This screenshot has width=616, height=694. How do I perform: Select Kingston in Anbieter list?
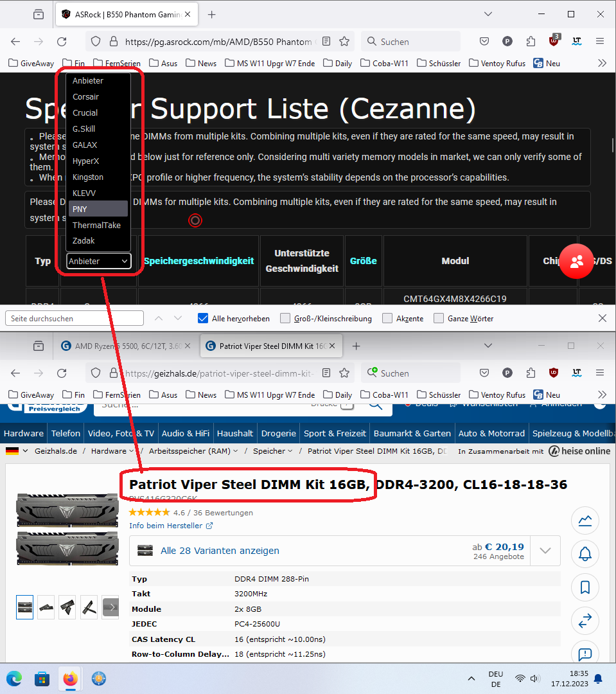click(98, 177)
